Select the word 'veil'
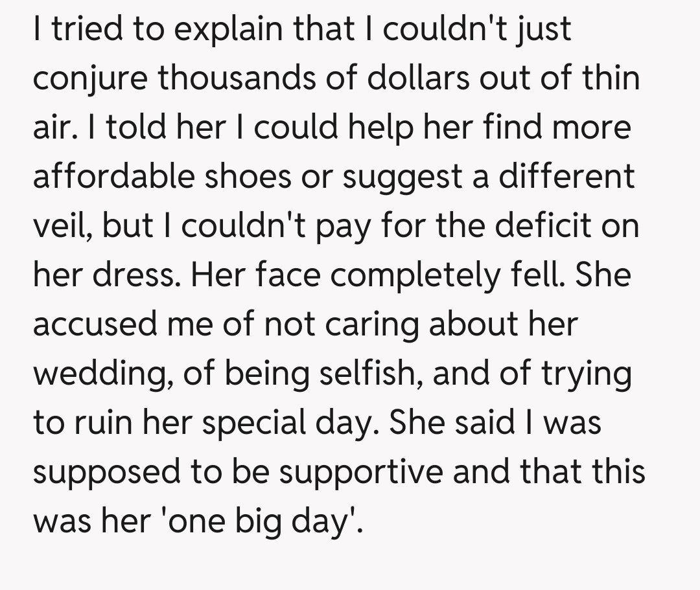Viewport: 700px width, 590px height. [x=57, y=226]
